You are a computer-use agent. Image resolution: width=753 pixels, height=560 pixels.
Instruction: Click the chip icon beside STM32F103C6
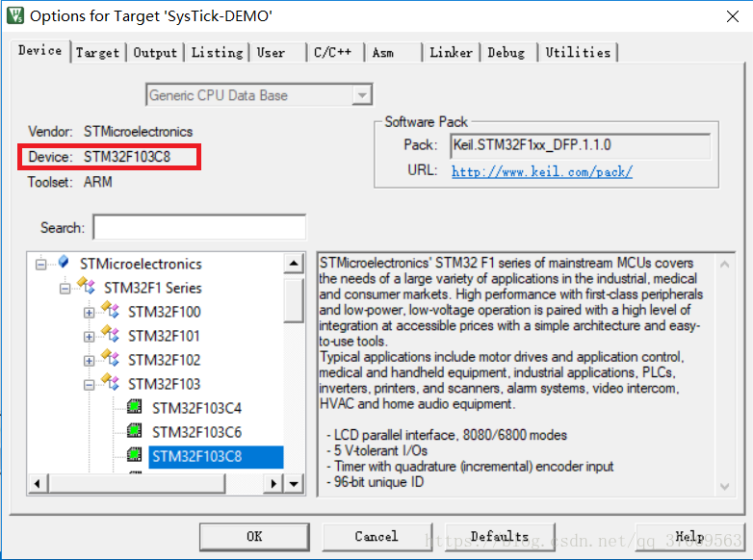[x=135, y=430]
